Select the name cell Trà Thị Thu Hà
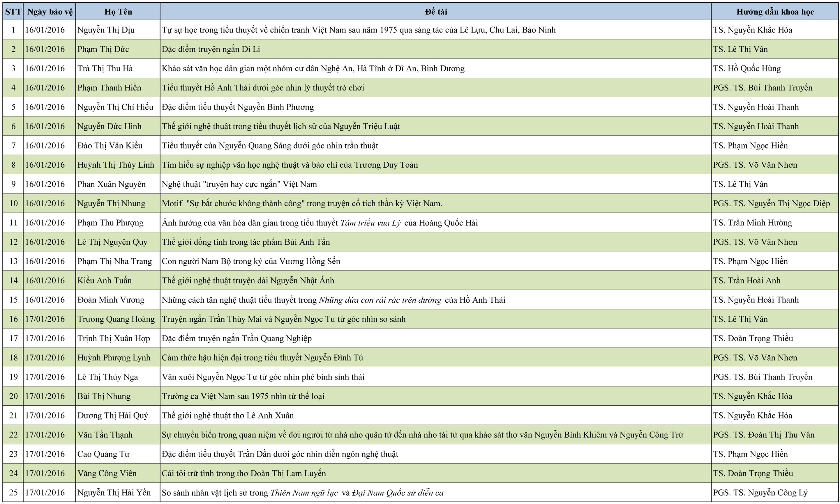The height and width of the screenshot is (504, 840). click(x=105, y=69)
